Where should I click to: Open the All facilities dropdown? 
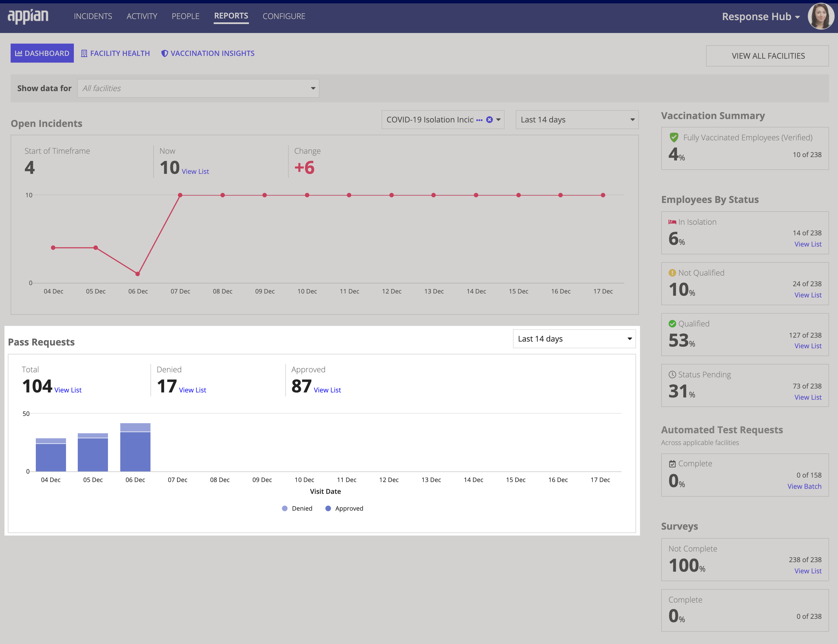coord(198,88)
